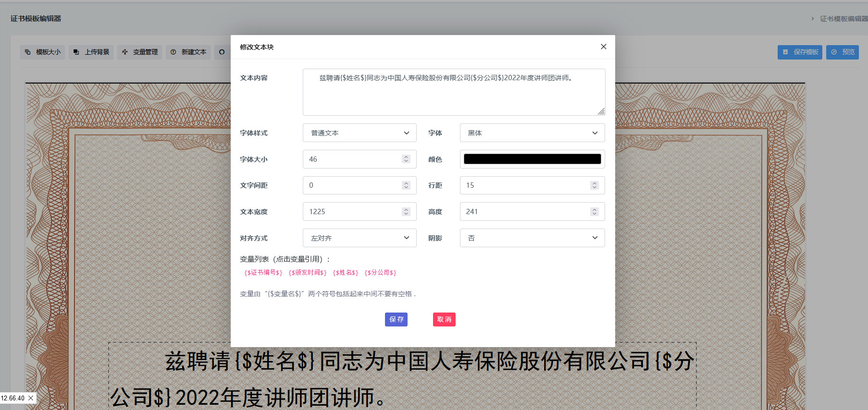Screen dimensions: 868x410
Task: Insert the {$颁发时间$} variable
Action: (308, 273)
